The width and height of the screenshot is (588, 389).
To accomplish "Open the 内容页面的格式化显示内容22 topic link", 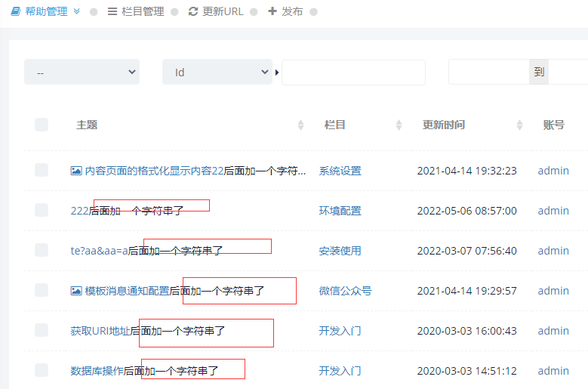I will point(154,171).
